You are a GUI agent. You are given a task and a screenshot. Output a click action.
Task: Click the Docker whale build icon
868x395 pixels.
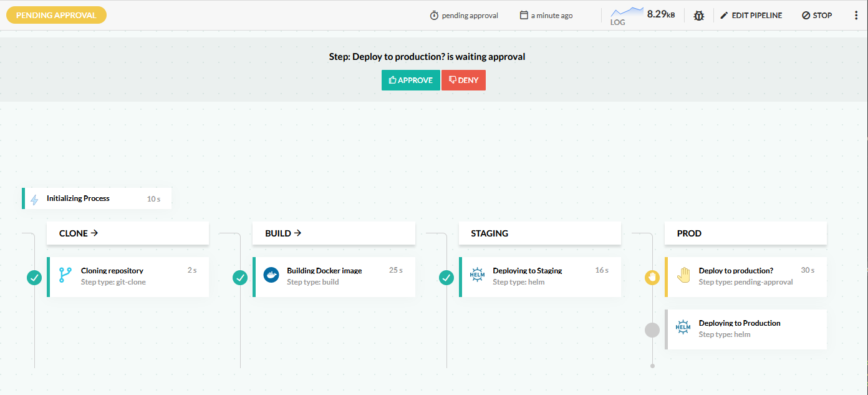271,276
